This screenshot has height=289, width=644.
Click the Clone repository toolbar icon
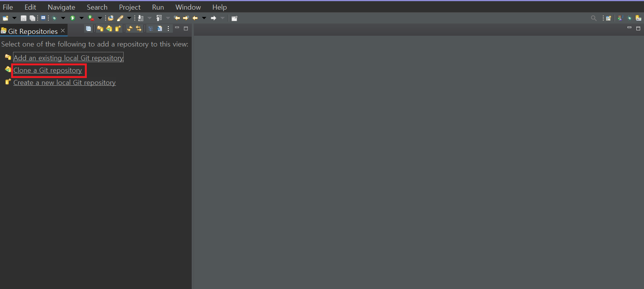tap(109, 28)
